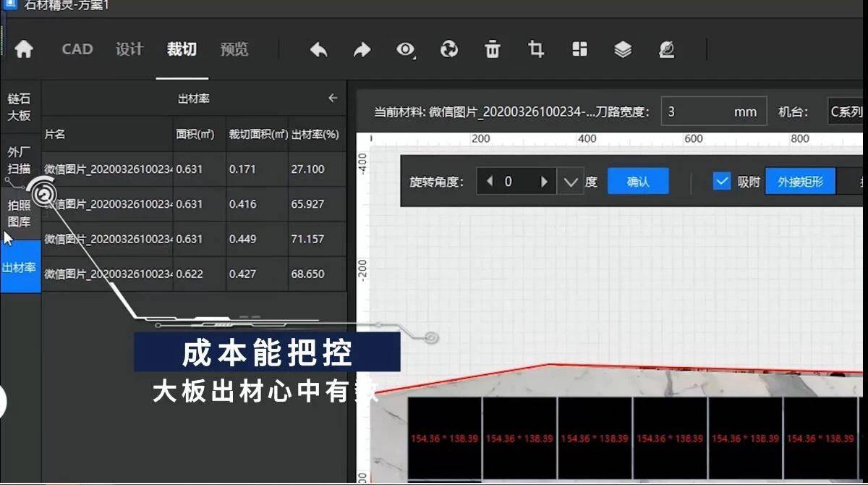Increase rotation angle with right arrow

(x=545, y=182)
